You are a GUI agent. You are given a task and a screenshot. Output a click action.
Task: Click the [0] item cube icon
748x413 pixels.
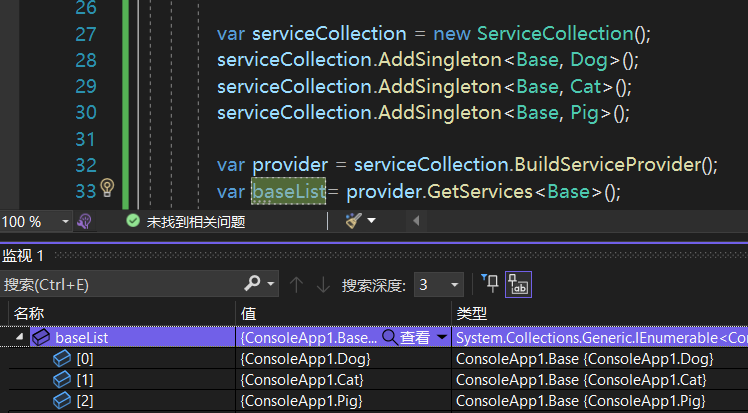62,358
